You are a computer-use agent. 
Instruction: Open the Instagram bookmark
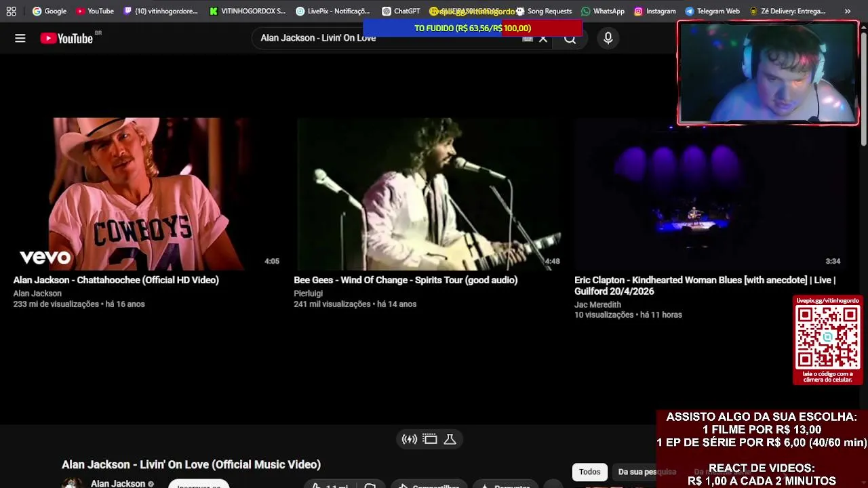point(655,11)
